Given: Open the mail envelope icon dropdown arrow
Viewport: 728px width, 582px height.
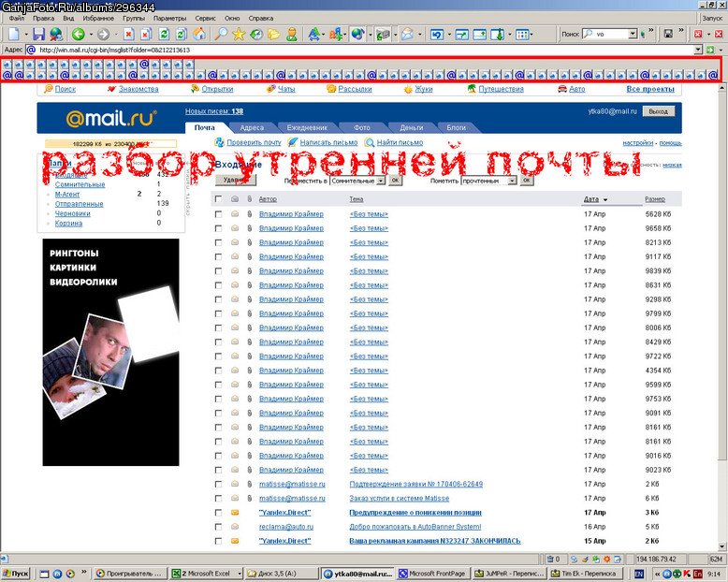Looking at the screenshot, I should [420, 35].
